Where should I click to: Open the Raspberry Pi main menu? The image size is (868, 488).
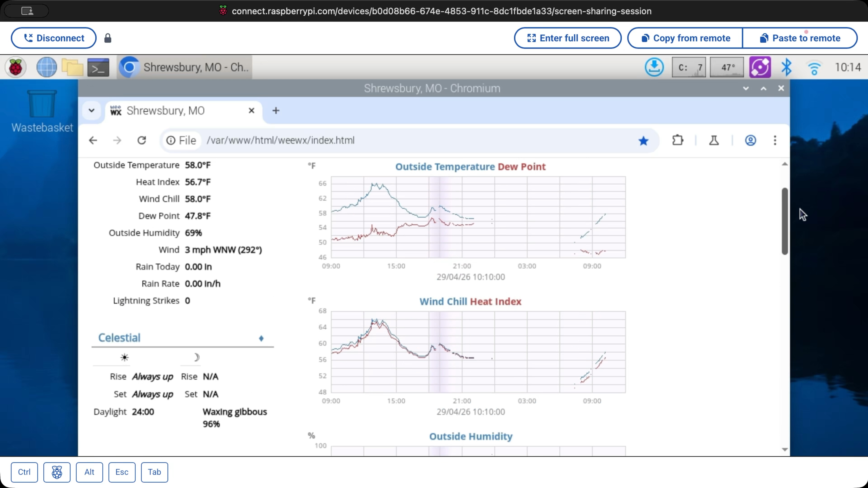pyautogui.click(x=16, y=67)
